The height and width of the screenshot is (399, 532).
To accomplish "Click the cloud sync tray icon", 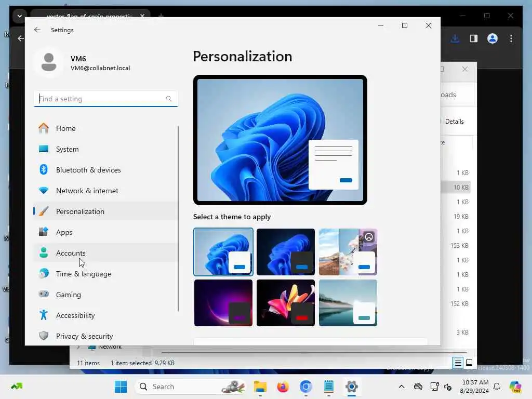I will pyautogui.click(x=418, y=387).
